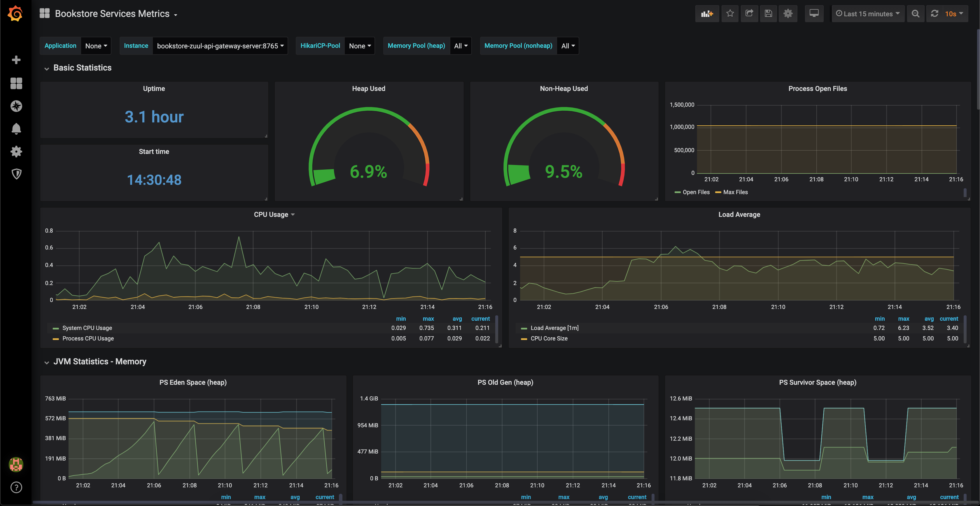
Task: Open the Application variable dropdown showing None
Action: click(x=96, y=46)
